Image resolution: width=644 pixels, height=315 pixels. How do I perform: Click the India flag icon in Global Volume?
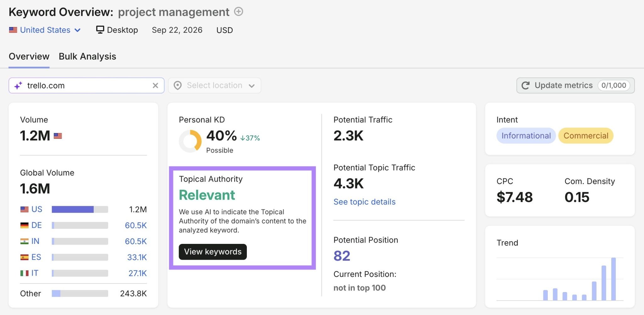24,241
